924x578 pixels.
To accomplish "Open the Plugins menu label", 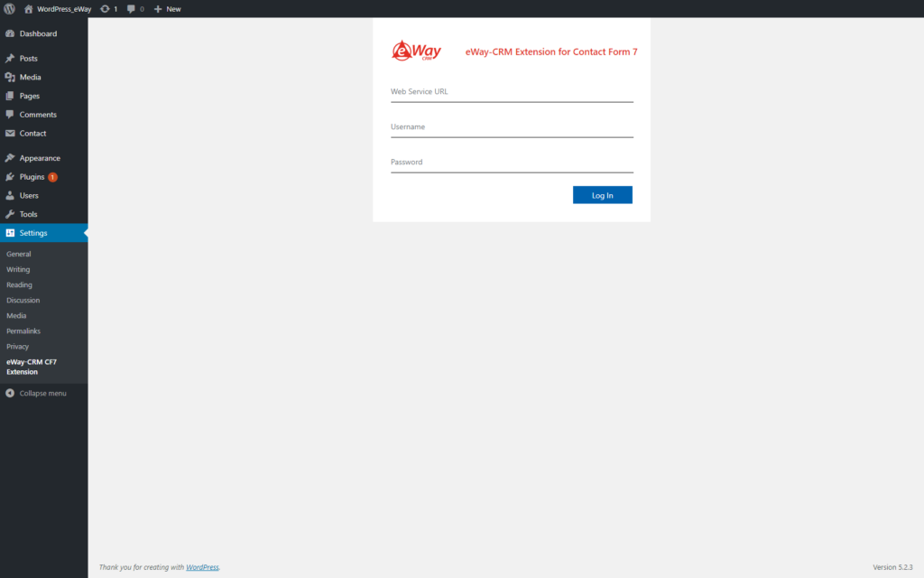I will click(x=32, y=177).
